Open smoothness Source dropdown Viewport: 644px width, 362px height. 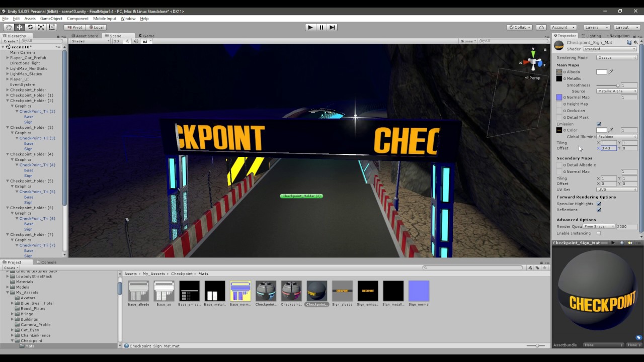(617, 91)
